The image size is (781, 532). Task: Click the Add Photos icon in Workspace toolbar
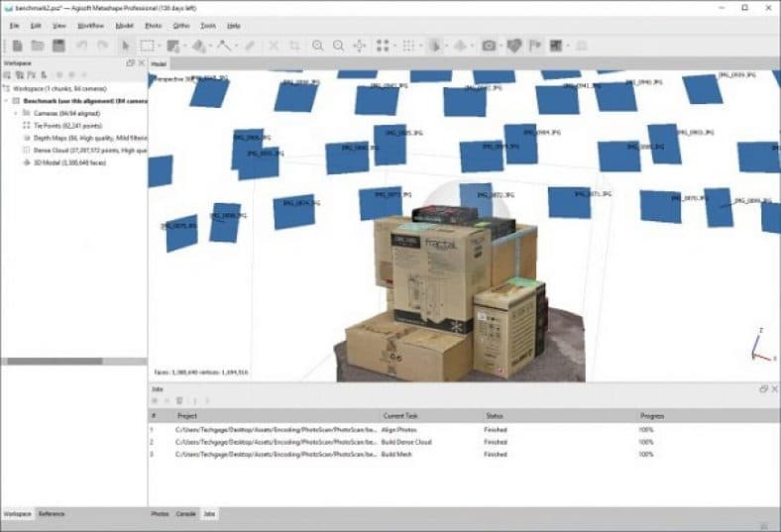pyautogui.click(x=20, y=75)
